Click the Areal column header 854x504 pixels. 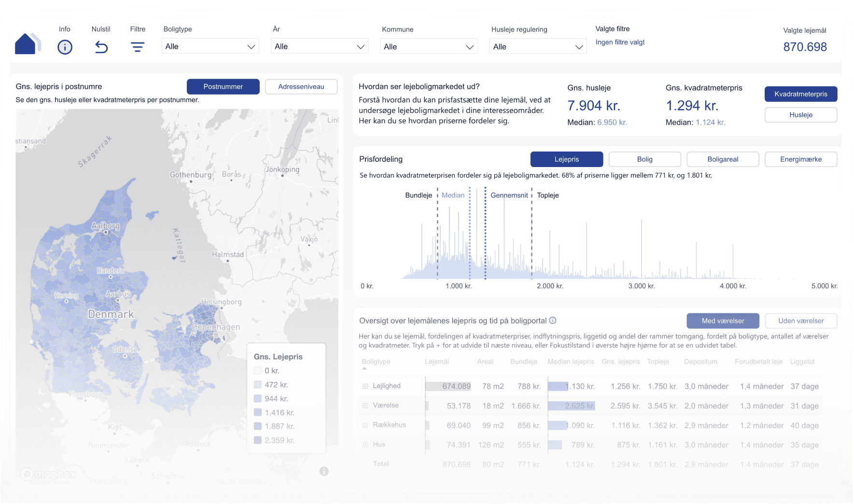point(485,362)
